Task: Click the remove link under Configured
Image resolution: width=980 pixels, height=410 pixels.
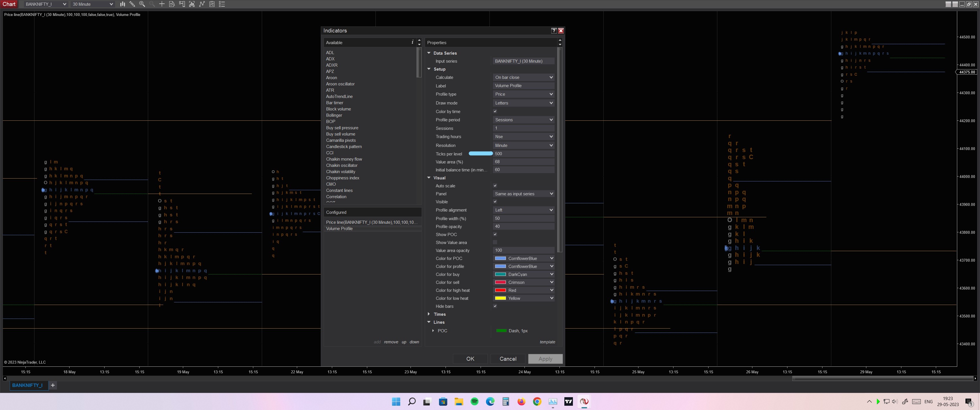Action: (x=391, y=342)
